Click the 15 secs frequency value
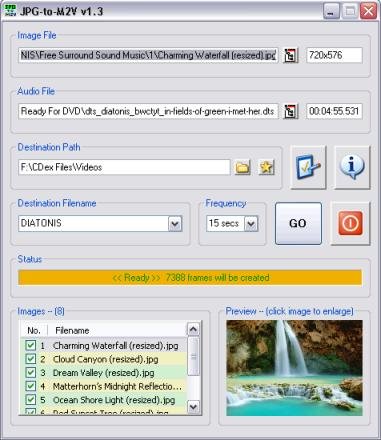Screen dimensions: 381x440 pos(225,223)
